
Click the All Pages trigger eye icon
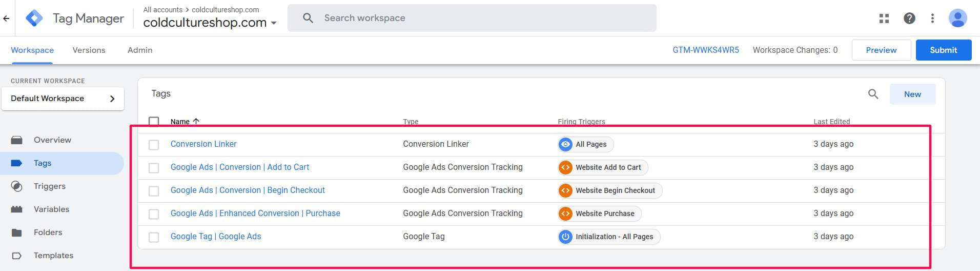[x=565, y=144]
